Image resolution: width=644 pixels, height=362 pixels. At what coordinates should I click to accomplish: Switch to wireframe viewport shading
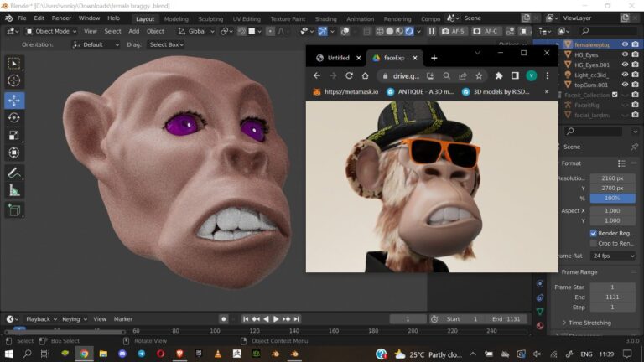(380, 31)
